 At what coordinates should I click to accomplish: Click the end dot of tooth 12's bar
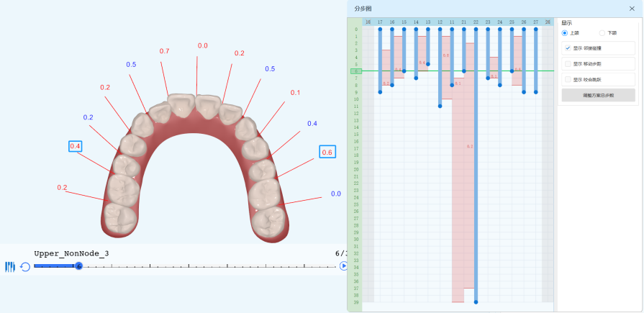click(x=440, y=106)
